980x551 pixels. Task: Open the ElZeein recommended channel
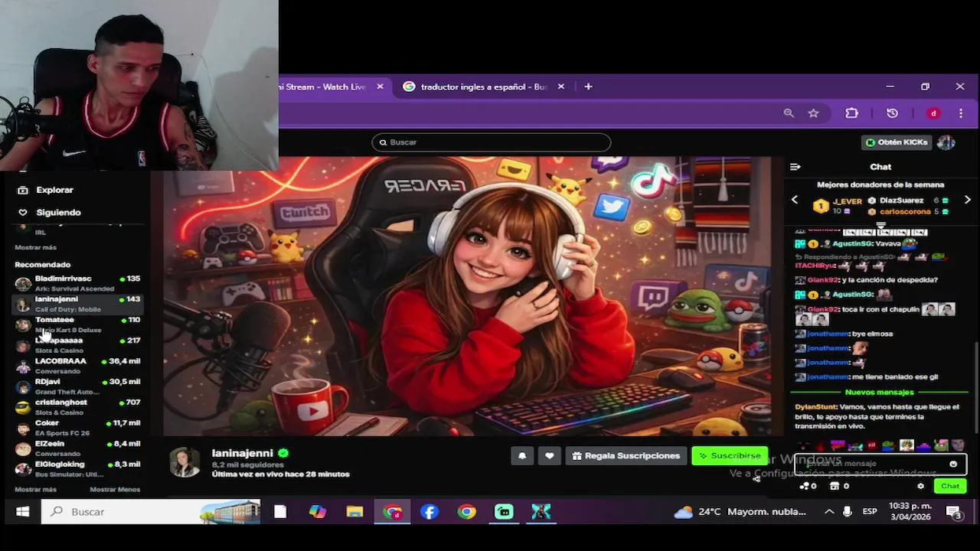[x=77, y=448]
